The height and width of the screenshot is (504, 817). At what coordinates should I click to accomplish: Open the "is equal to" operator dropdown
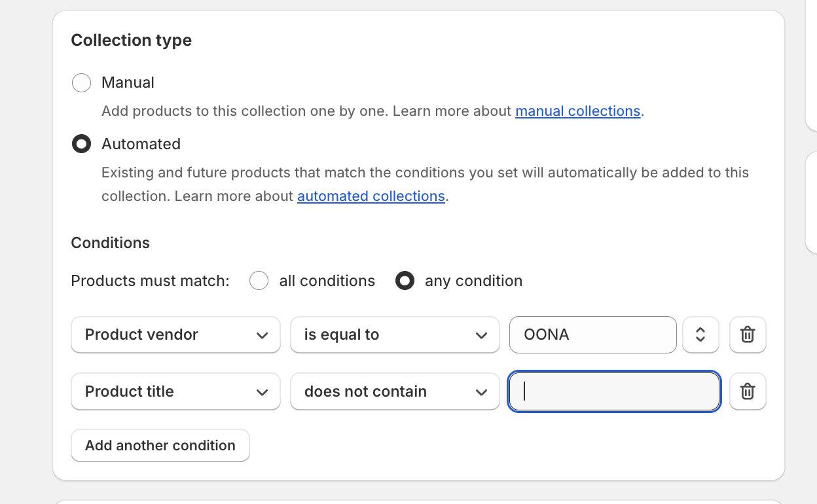click(x=395, y=334)
